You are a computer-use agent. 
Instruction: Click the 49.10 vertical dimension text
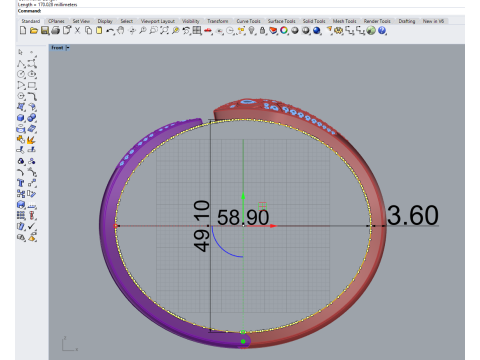tap(202, 226)
